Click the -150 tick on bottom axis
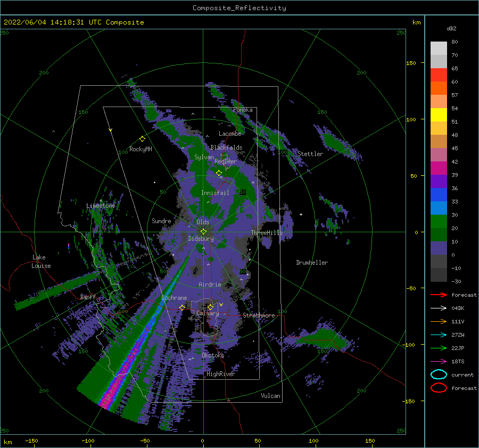The image size is (479, 448). (31, 441)
